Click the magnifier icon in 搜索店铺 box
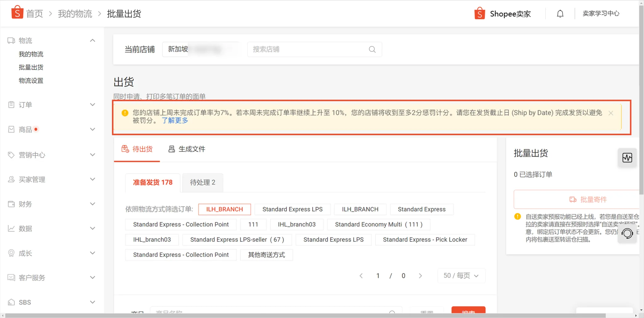The height and width of the screenshot is (318, 644). pos(371,49)
